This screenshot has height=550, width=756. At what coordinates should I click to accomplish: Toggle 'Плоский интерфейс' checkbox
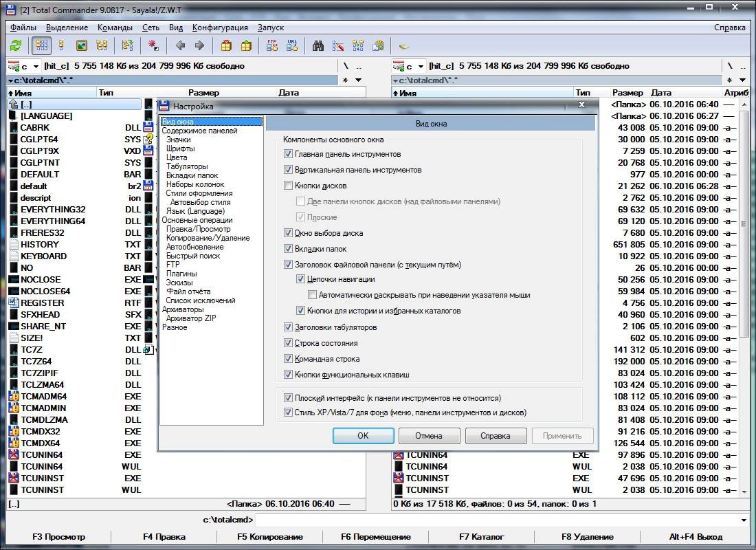(288, 398)
